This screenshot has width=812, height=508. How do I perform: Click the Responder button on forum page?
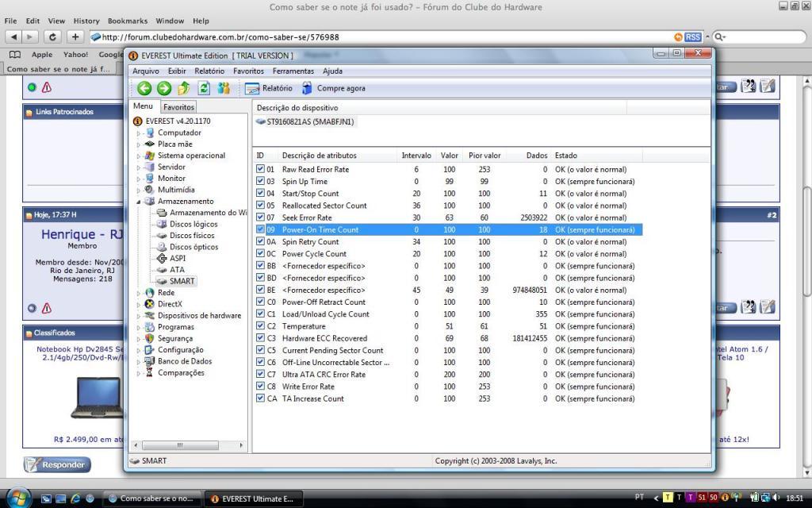pos(57,464)
